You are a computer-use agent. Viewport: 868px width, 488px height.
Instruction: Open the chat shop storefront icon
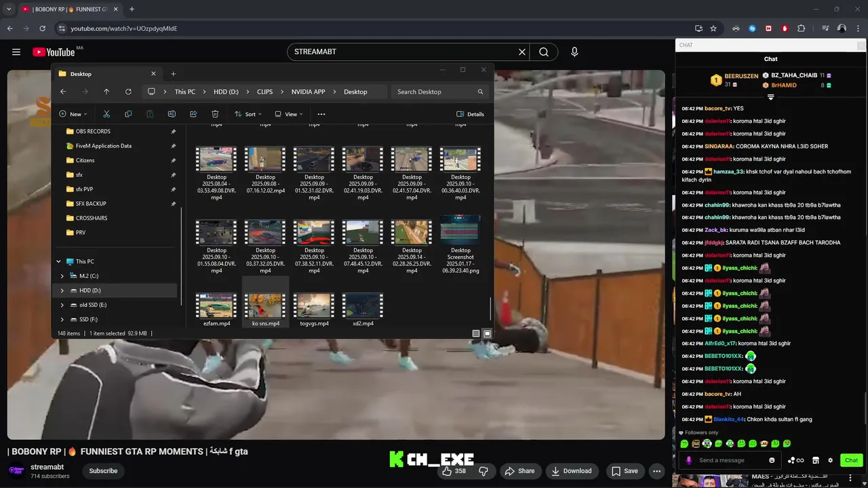click(816, 460)
